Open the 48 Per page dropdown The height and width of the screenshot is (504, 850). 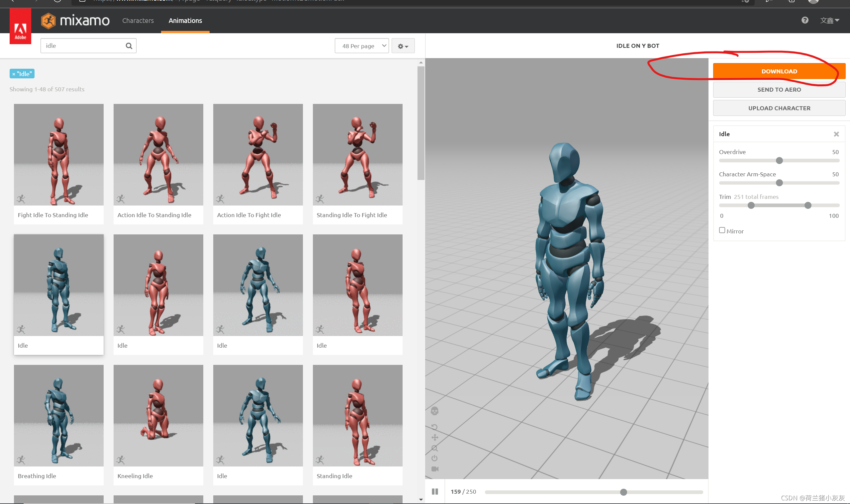(x=361, y=46)
